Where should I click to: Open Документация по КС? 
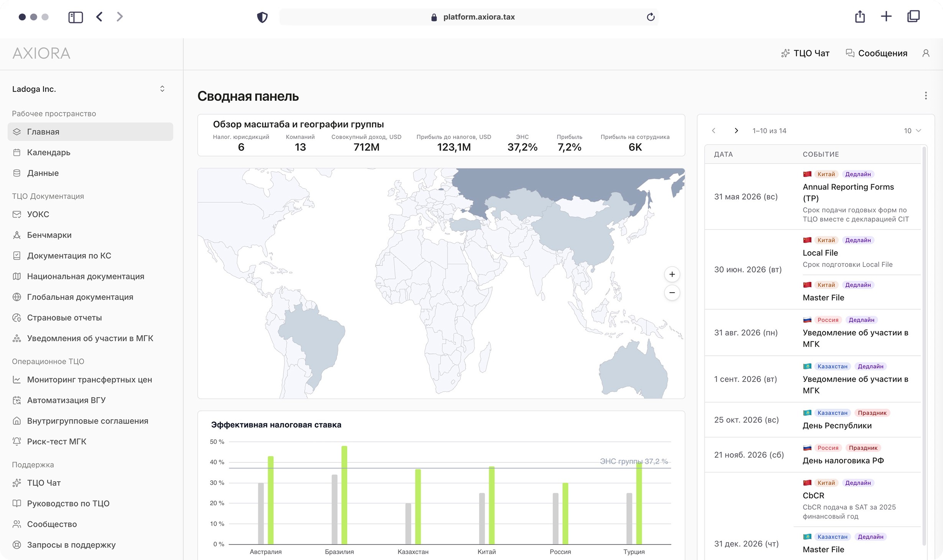[90, 255]
